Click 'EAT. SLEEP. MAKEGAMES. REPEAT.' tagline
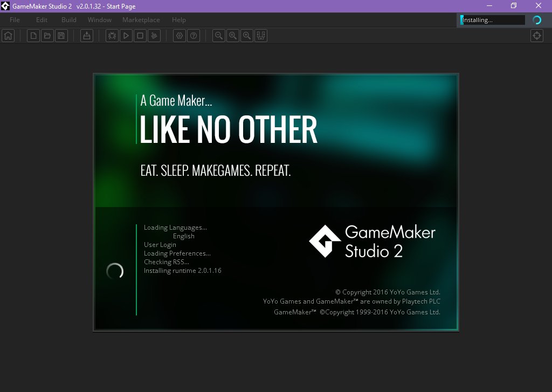552x392 pixels. [216, 171]
